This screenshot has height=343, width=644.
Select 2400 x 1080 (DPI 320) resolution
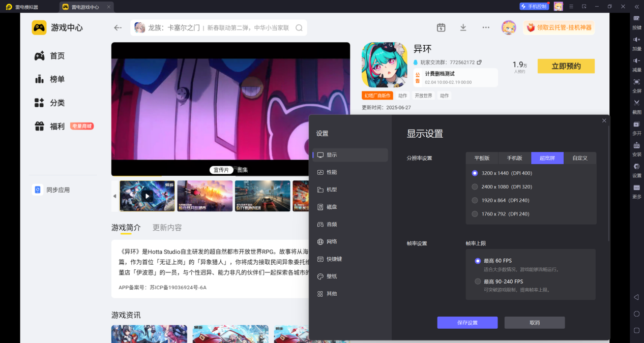(502, 186)
